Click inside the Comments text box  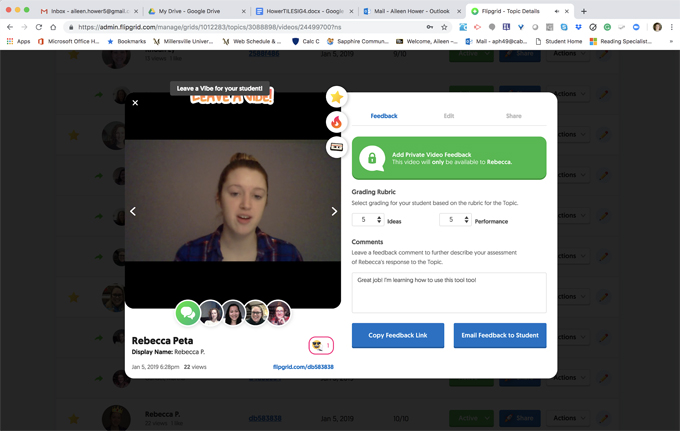449,292
